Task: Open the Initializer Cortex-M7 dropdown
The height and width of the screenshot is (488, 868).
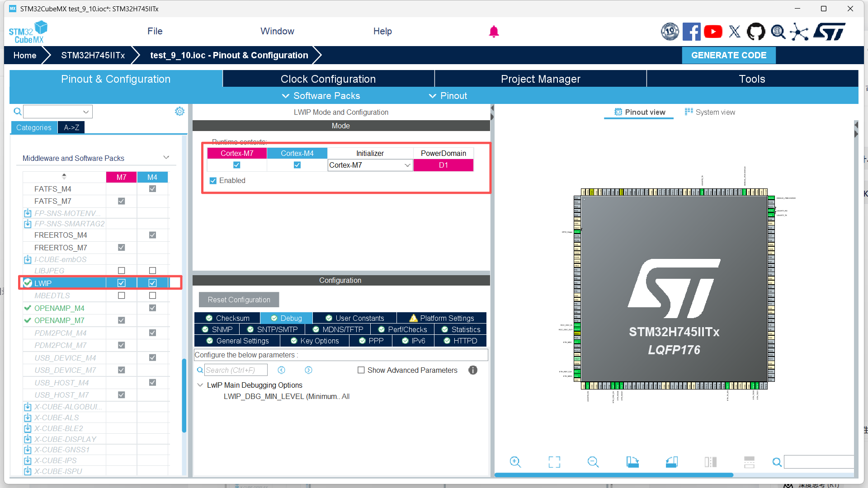Action: pyautogui.click(x=407, y=165)
